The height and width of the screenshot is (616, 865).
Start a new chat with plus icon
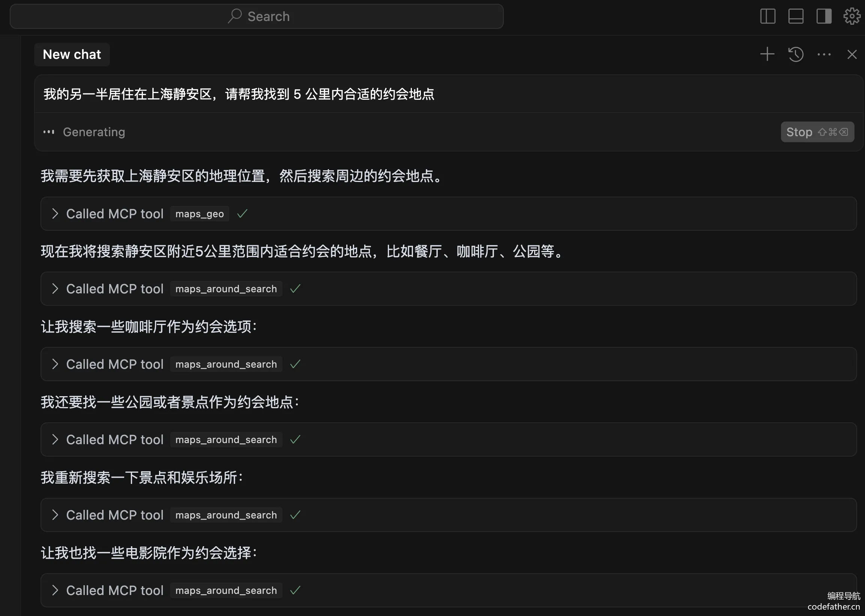(x=767, y=54)
